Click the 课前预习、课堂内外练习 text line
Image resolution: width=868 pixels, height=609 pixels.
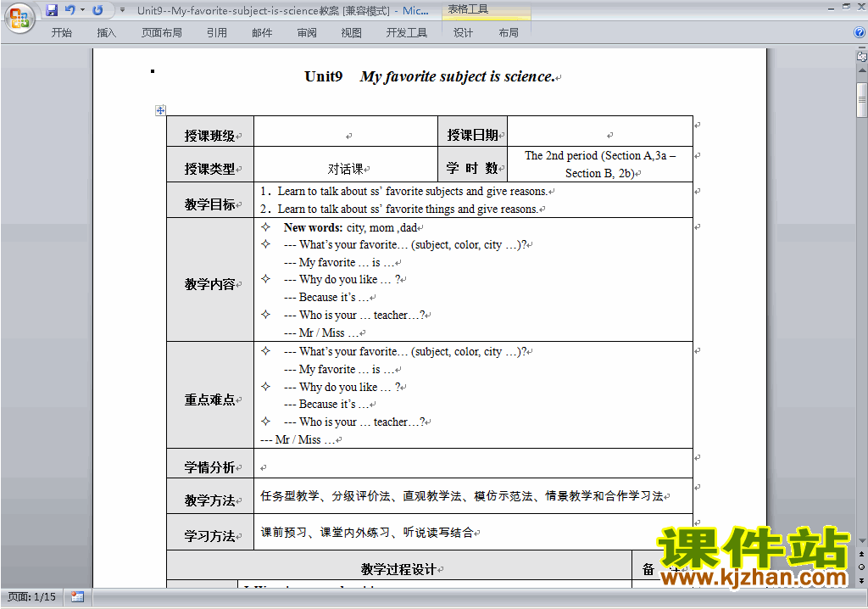coord(367,533)
